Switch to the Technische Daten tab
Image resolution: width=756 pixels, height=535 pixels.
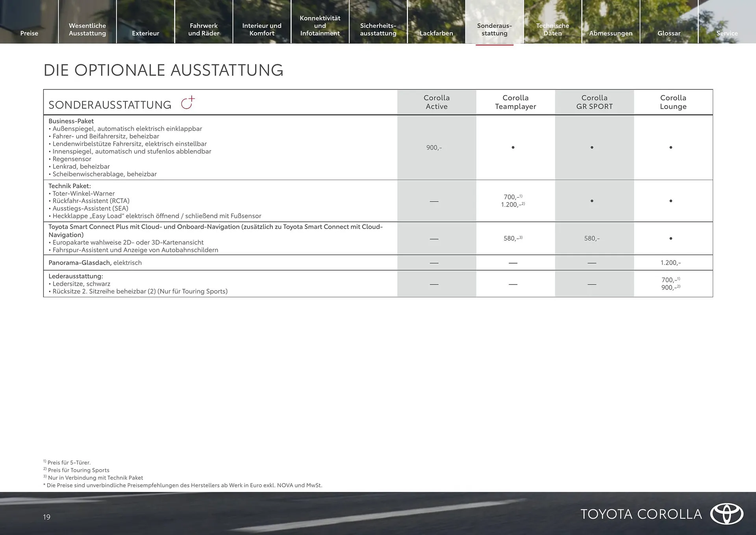point(552,29)
